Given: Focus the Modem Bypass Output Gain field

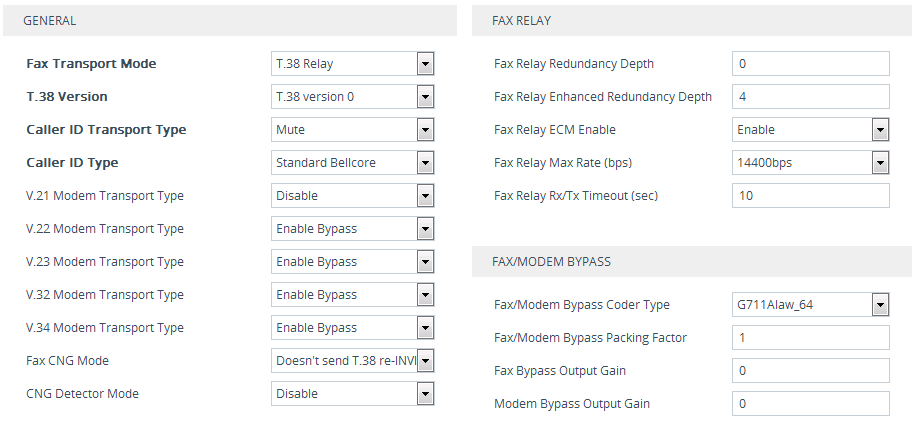Looking at the screenshot, I should point(810,404).
